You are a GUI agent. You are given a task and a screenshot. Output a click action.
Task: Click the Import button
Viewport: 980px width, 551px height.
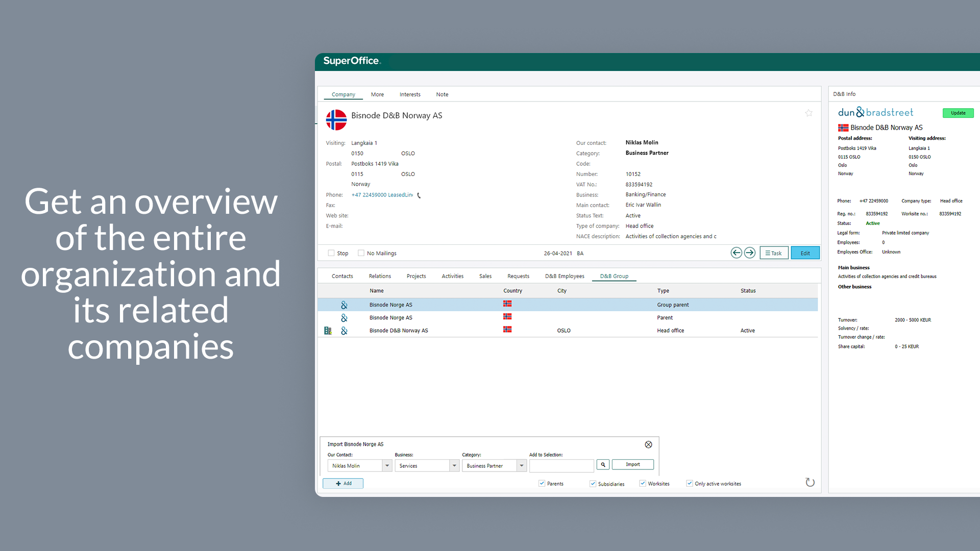tap(632, 465)
